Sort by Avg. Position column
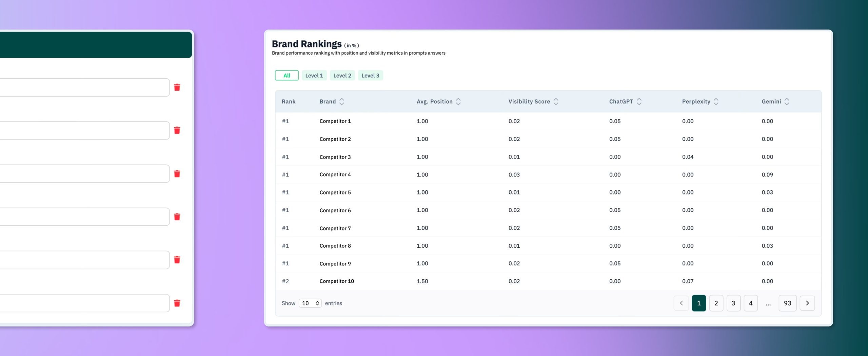Screen dimensions: 868x356 (x=458, y=101)
